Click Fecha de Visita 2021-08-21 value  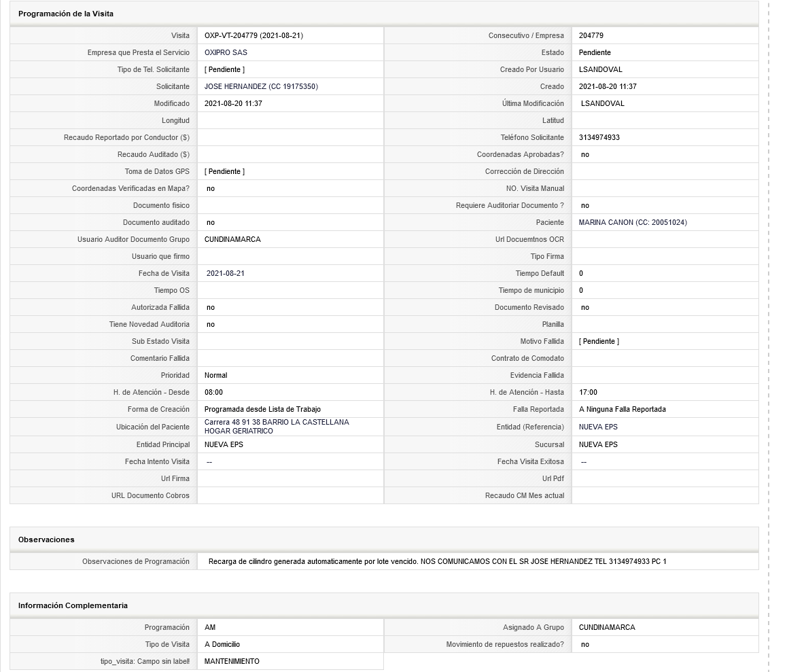point(226,274)
